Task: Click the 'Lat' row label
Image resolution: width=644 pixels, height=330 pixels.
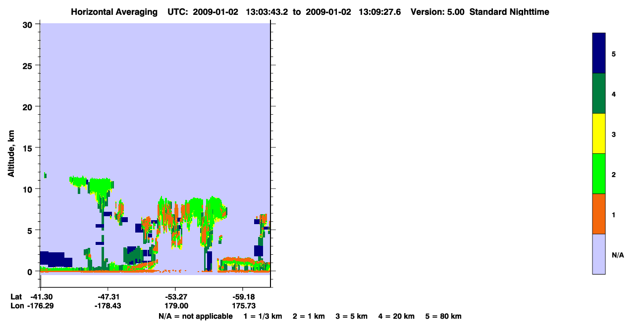Action: (x=16, y=297)
